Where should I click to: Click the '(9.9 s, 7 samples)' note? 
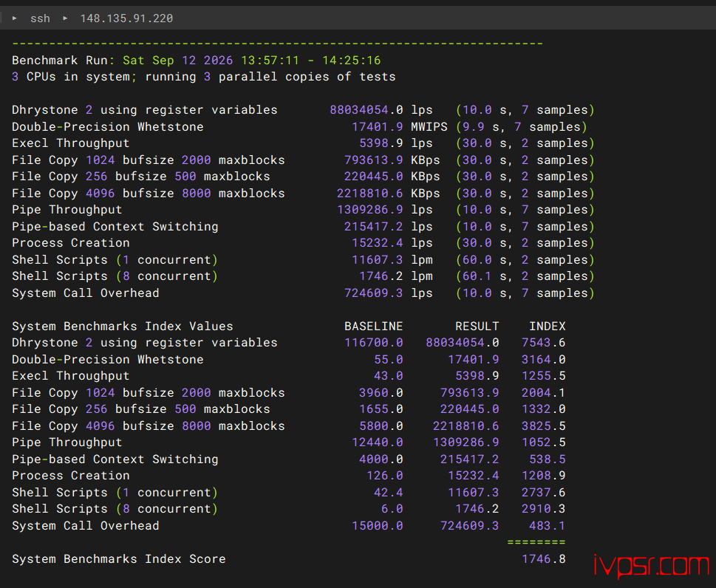(522, 126)
